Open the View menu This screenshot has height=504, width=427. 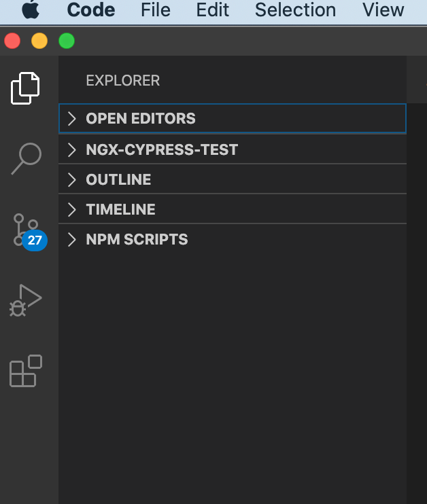pyautogui.click(x=383, y=10)
